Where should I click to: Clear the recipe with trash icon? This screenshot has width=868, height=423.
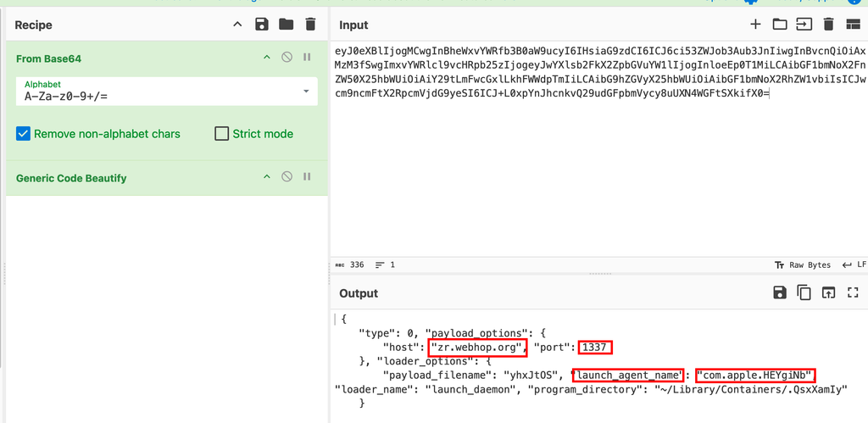pyautogui.click(x=310, y=25)
